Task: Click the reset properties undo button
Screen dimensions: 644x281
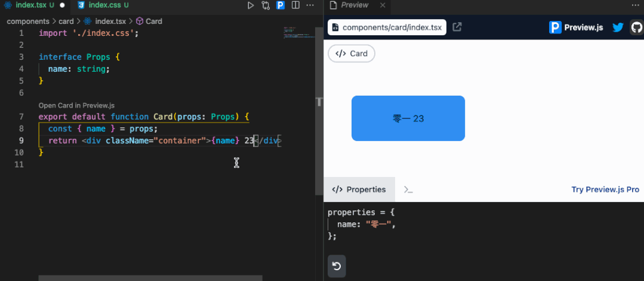Action: (x=337, y=266)
